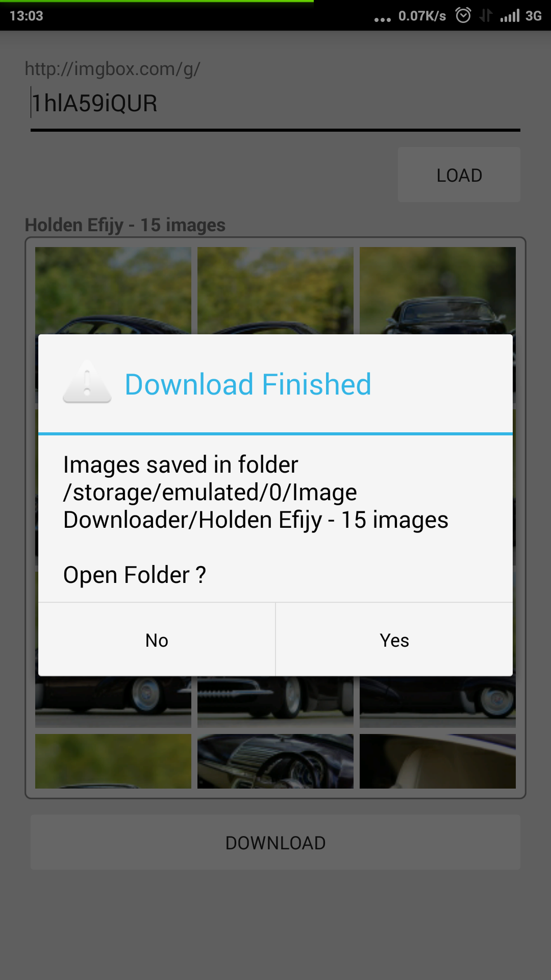Tap the Download Finished dialog title
This screenshot has height=980, width=551.
click(248, 384)
